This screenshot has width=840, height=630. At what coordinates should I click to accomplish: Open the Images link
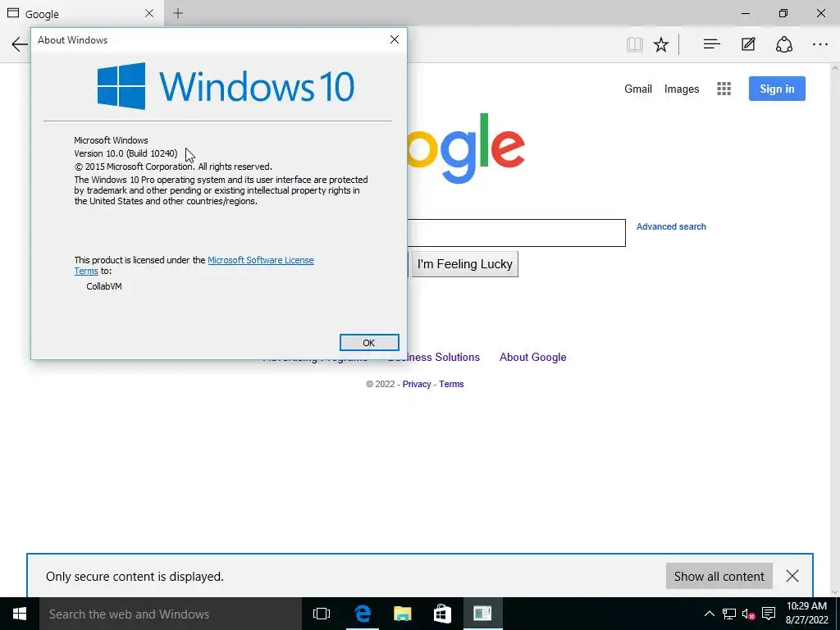(x=682, y=89)
